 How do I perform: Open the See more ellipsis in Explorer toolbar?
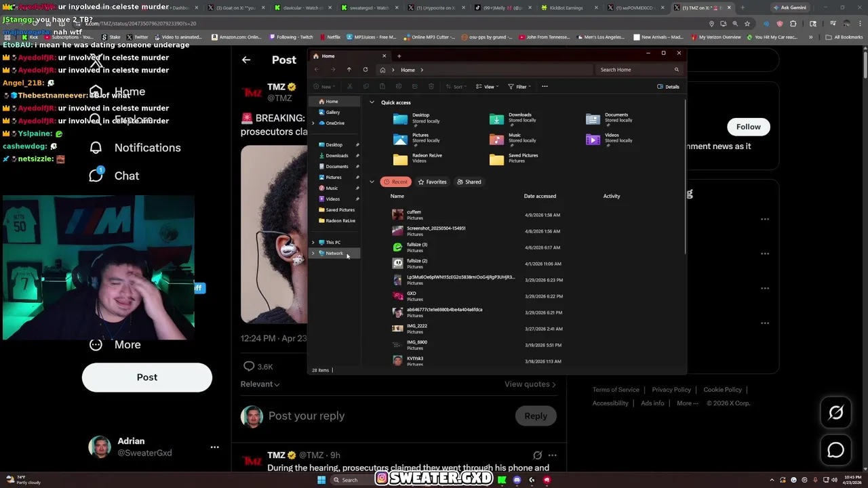[545, 87]
